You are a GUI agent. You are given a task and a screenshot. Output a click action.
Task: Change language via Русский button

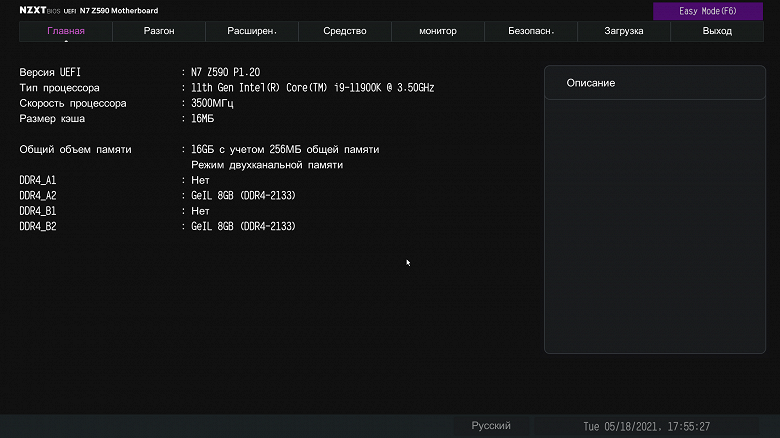[x=491, y=426]
